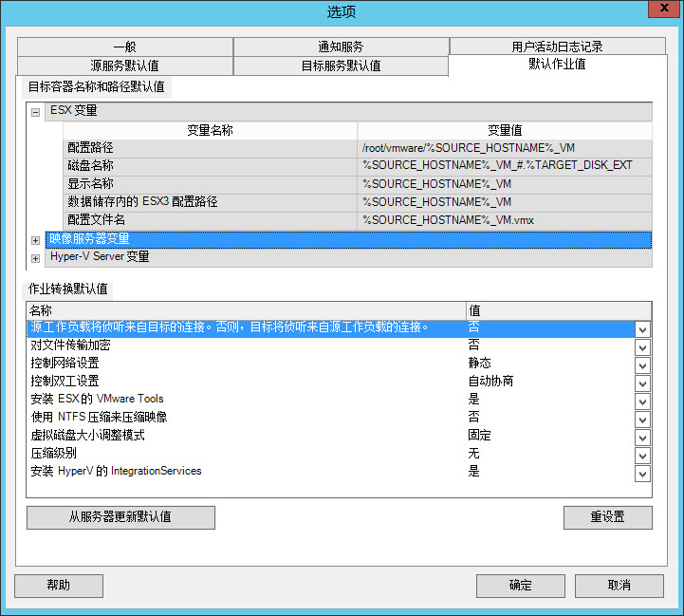
Task: Expand the Hyper-V Server 变量 section
Action: [36, 258]
